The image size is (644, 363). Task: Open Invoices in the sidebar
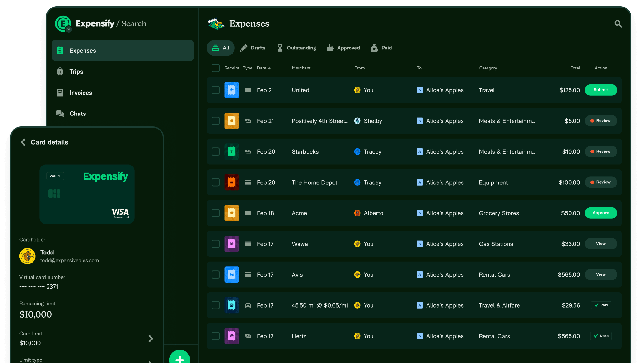[80, 93]
